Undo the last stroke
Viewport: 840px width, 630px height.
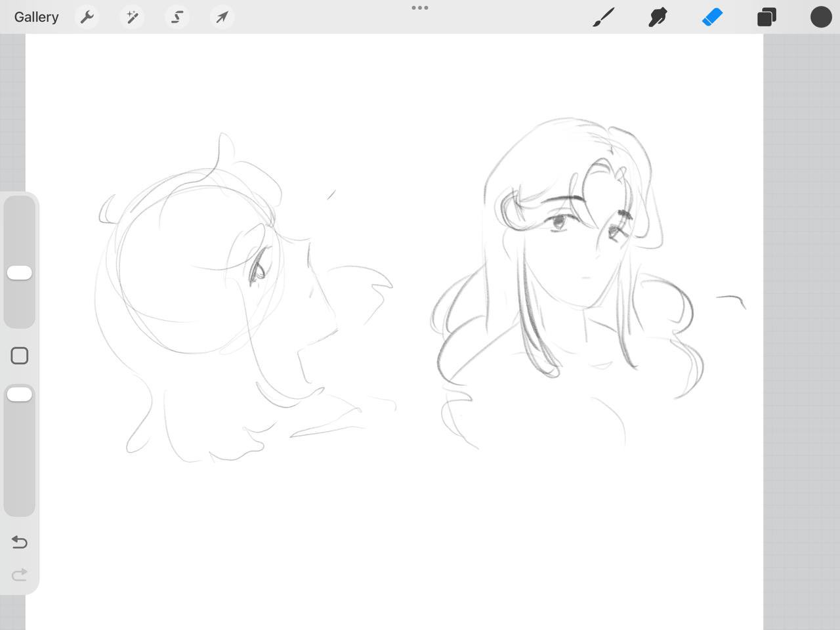click(x=20, y=542)
